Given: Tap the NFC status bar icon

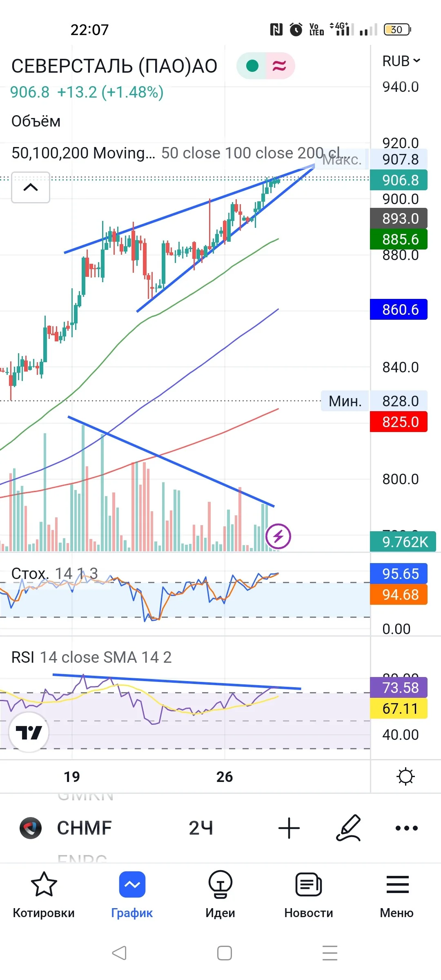Looking at the screenshot, I should (276, 29).
